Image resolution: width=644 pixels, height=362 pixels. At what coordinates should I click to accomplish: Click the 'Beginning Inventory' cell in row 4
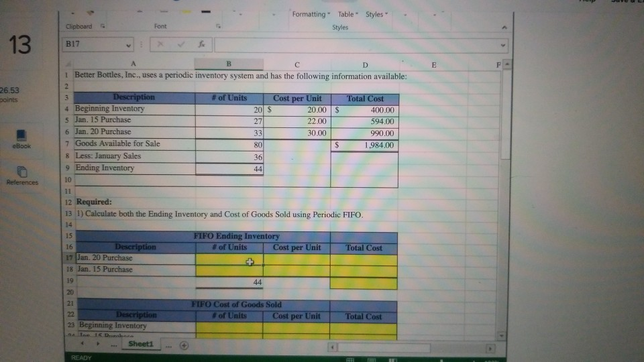point(134,109)
